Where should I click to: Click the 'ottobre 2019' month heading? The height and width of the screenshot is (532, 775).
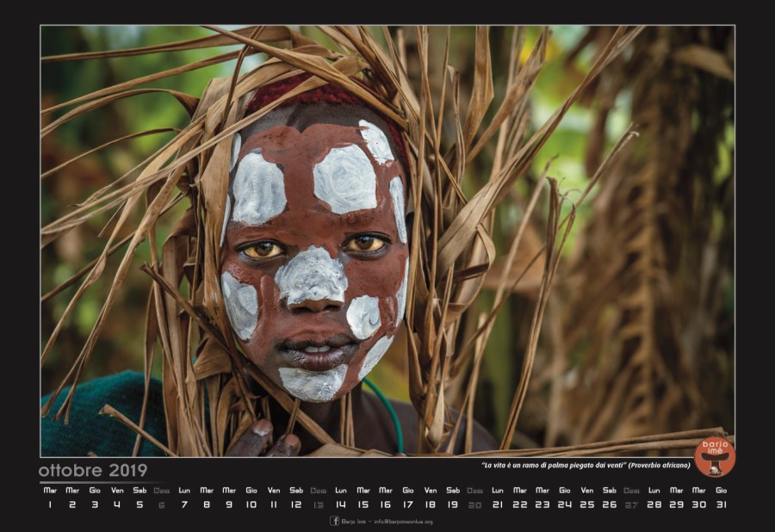[93, 470]
